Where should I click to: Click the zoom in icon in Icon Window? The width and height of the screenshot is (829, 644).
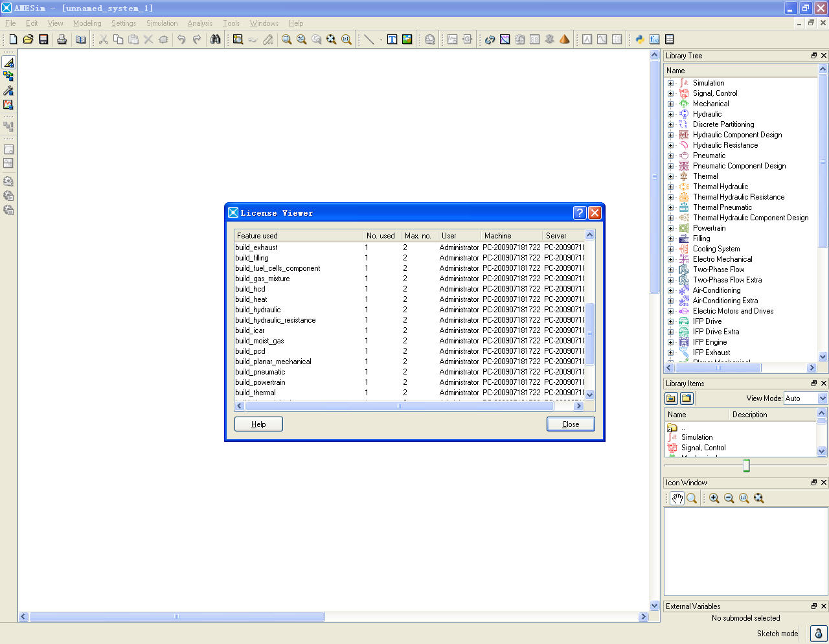tap(714, 498)
